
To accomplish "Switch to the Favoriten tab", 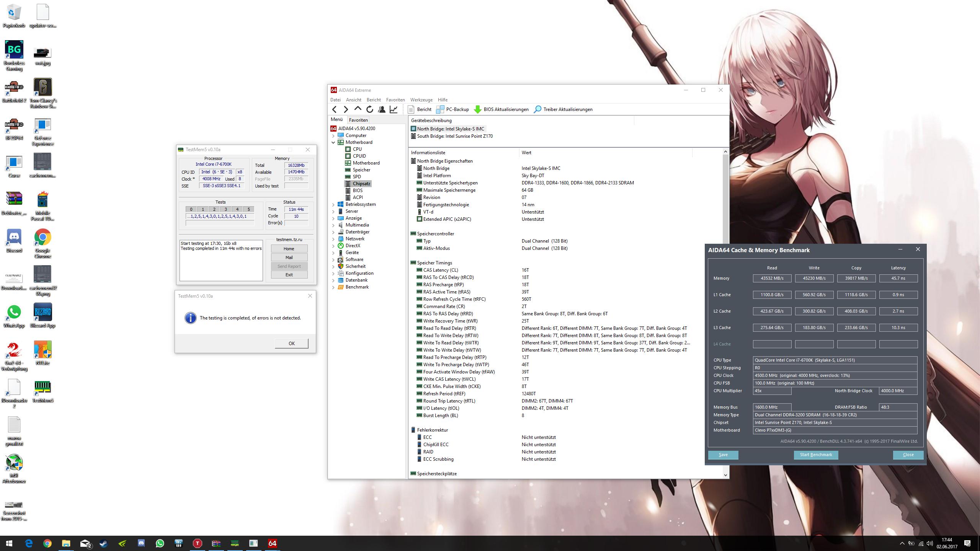I will [x=358, y=120].
